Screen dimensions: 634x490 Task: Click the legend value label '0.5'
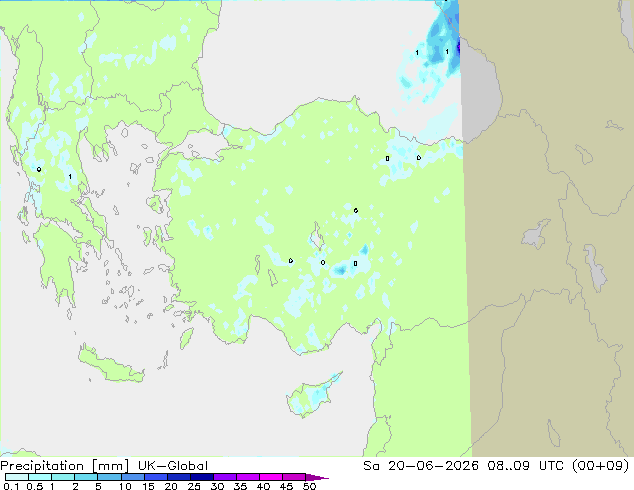pyautogui.click(x=34, y=486)
